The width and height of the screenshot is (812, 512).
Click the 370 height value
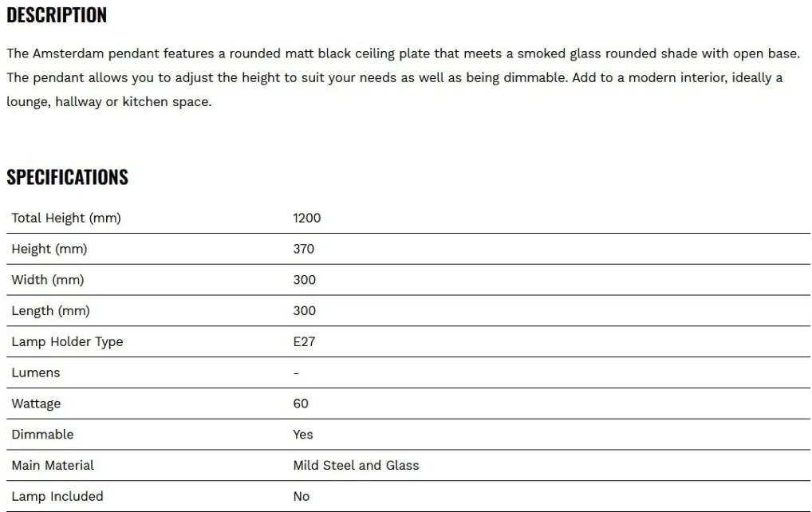click(303, 249)
